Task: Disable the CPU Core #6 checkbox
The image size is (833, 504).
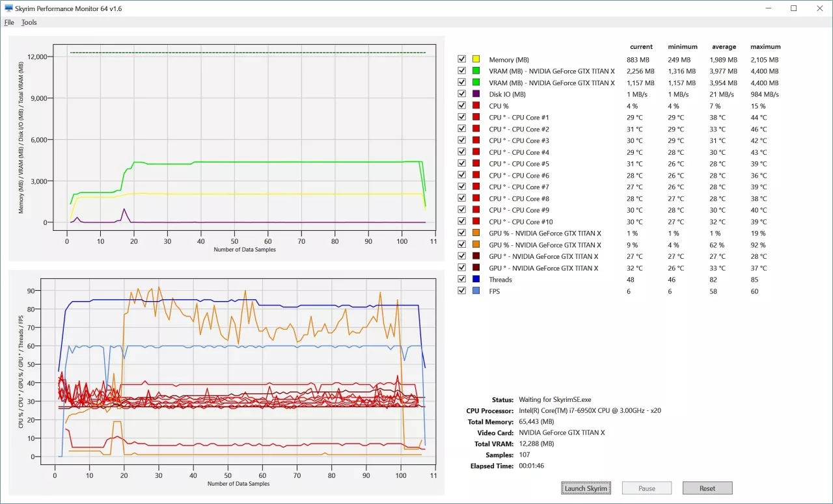Action: [462, 176]
